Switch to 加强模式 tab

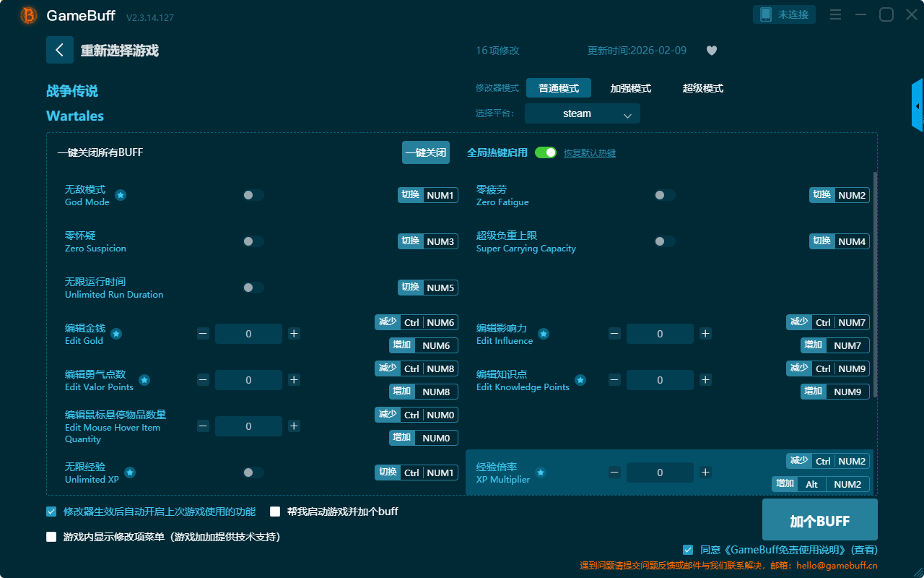(630, 88)
